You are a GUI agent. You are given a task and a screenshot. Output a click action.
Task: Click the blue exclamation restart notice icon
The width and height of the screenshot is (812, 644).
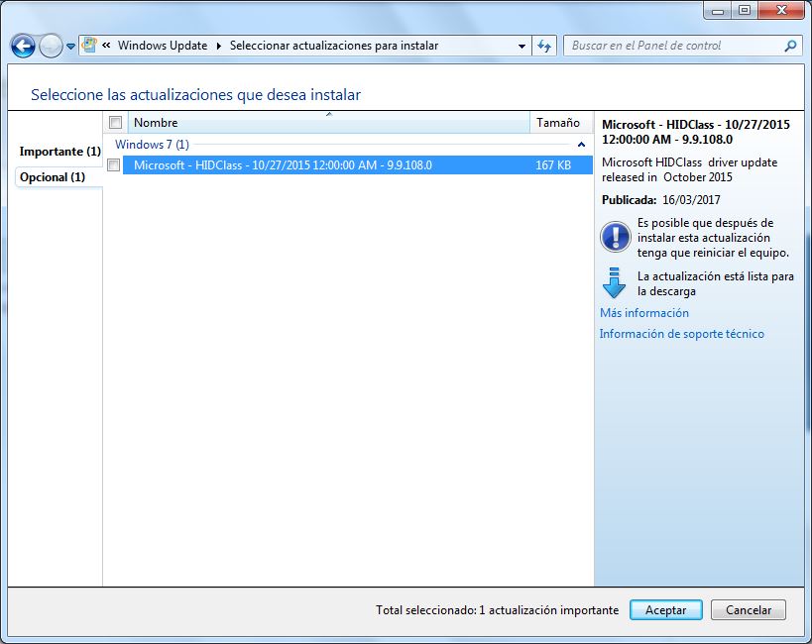pyautogui.click(x=616, y=237)
